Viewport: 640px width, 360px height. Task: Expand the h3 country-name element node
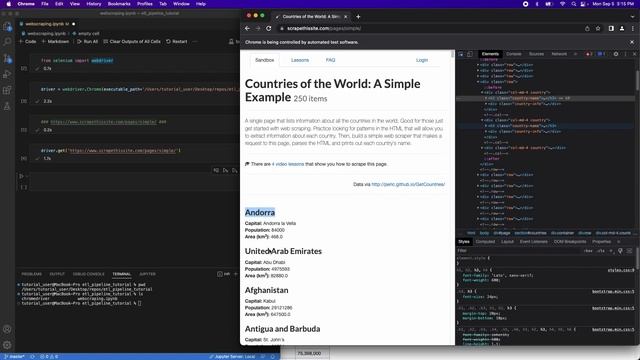coord(486,98)
